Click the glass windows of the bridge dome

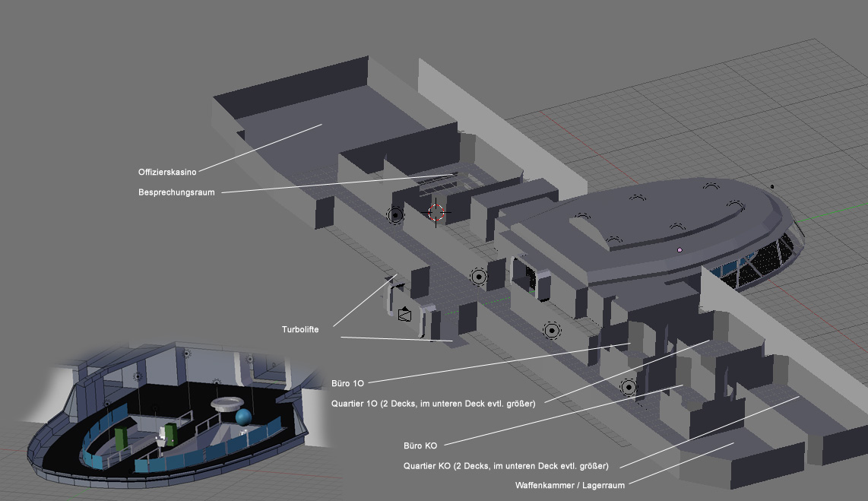click(760, 262)
